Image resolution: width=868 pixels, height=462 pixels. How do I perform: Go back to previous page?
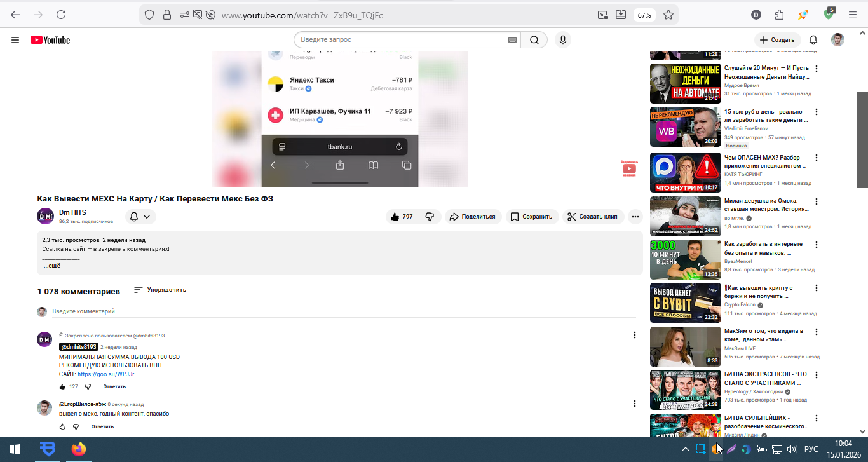(x=15, y=15)
